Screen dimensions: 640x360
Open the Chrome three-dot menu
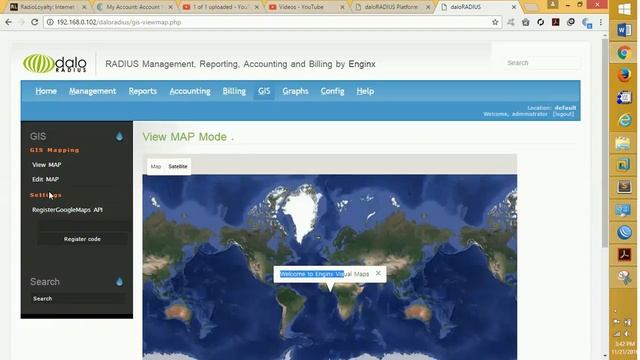point(601,22)
